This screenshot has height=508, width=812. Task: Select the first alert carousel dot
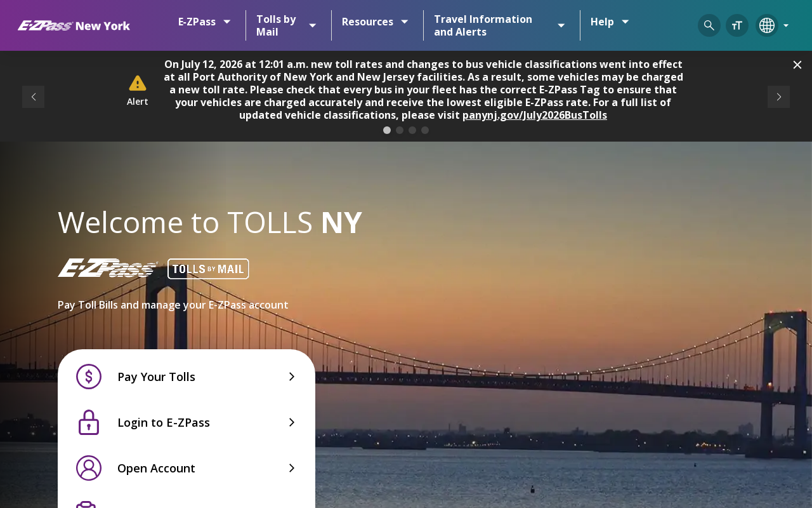click(x=387, y=130)
